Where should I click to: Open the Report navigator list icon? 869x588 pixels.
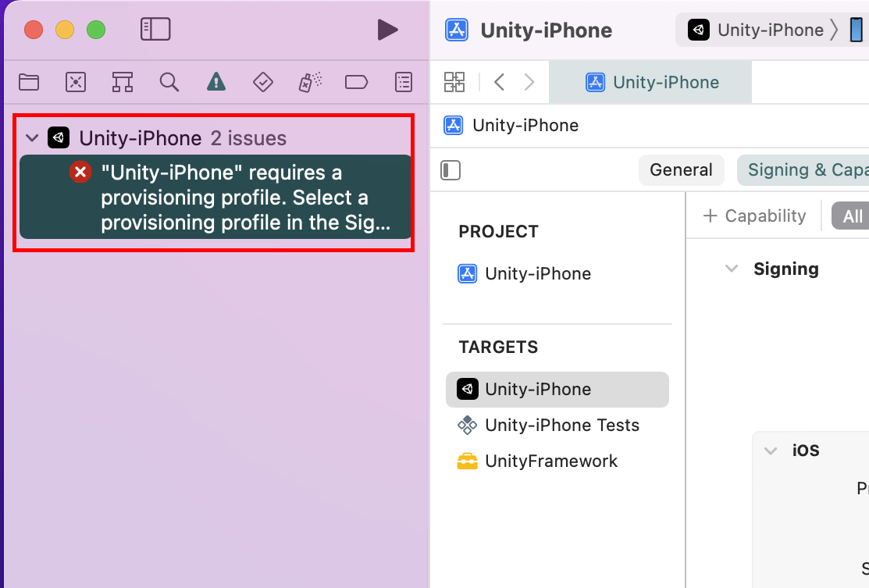404,83
